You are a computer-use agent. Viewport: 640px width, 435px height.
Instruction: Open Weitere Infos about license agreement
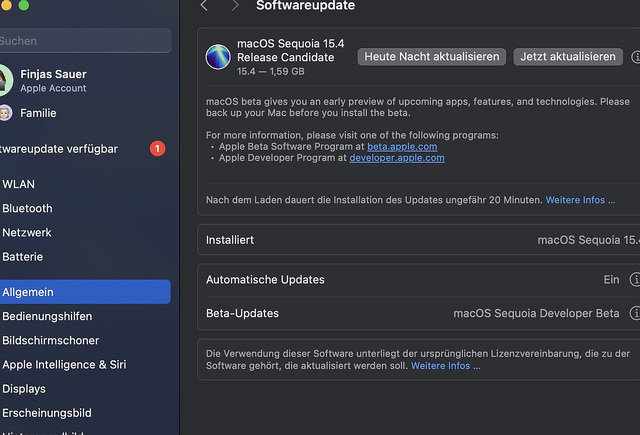click(445, 366)
